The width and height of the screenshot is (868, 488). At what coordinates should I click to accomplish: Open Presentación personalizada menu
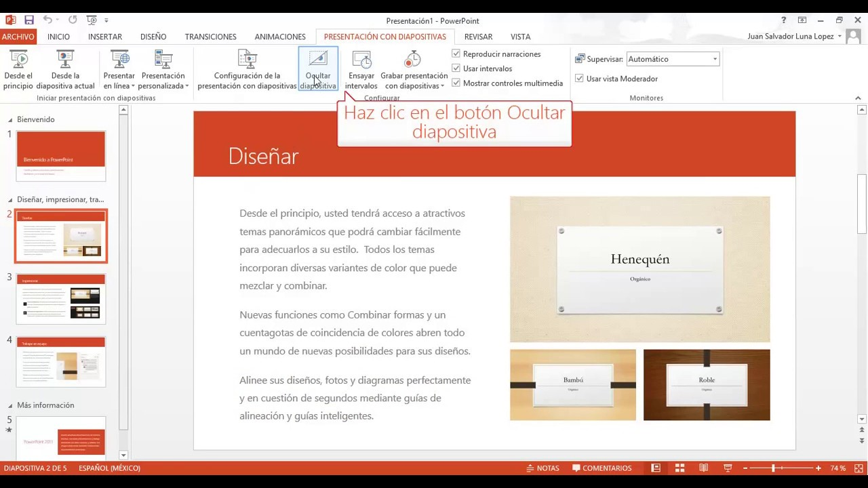point(163,70)
